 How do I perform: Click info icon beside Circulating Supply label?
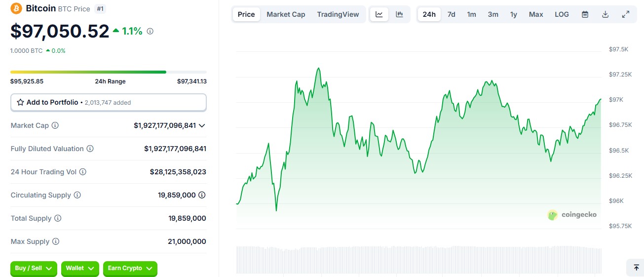(x=77, y=195)
